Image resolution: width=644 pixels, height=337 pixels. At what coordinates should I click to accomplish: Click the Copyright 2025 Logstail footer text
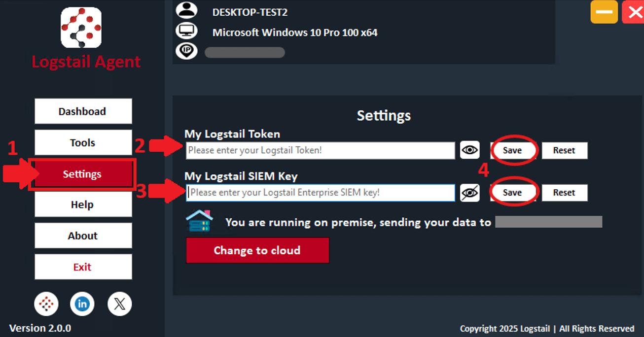547,329
